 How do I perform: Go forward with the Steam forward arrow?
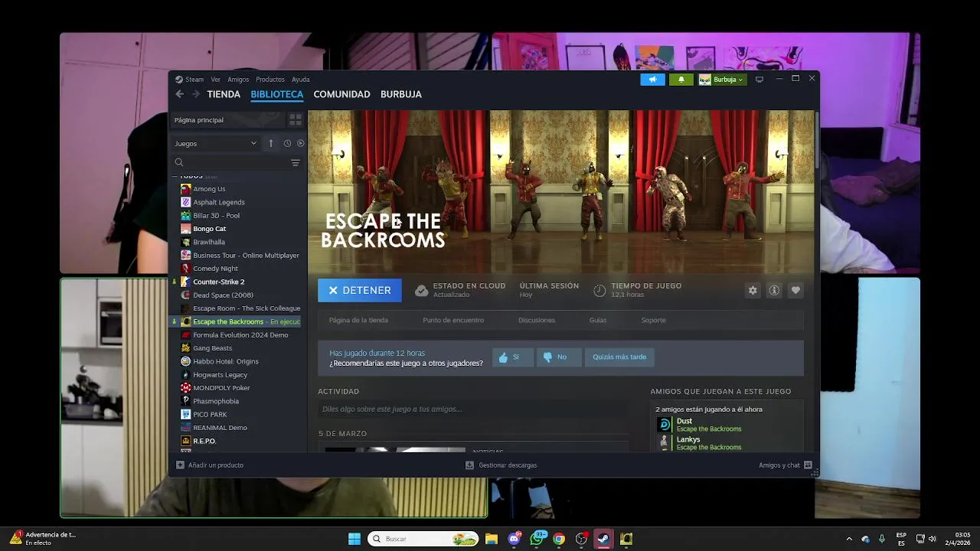pyautogui.click(x=196, y=94)
